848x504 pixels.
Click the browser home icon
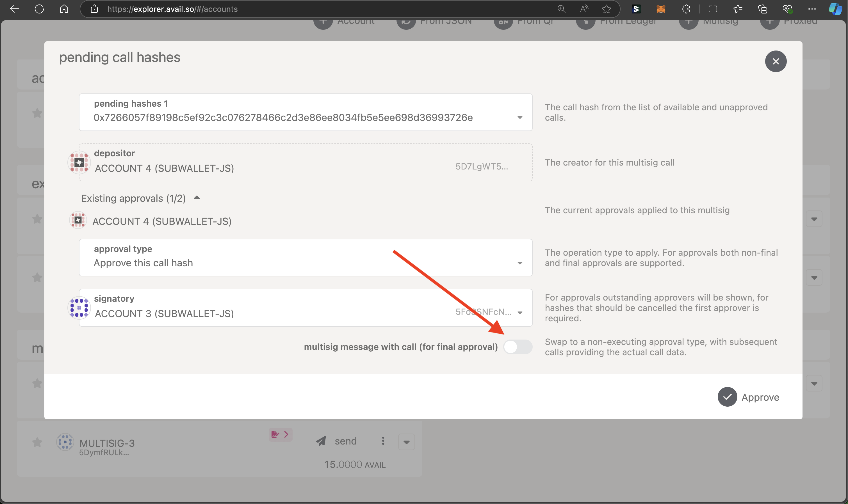click(x=64, y=9)
